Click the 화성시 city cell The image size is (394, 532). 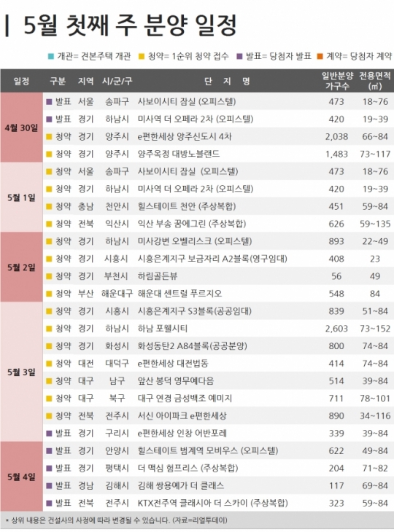tap(117, 346)
